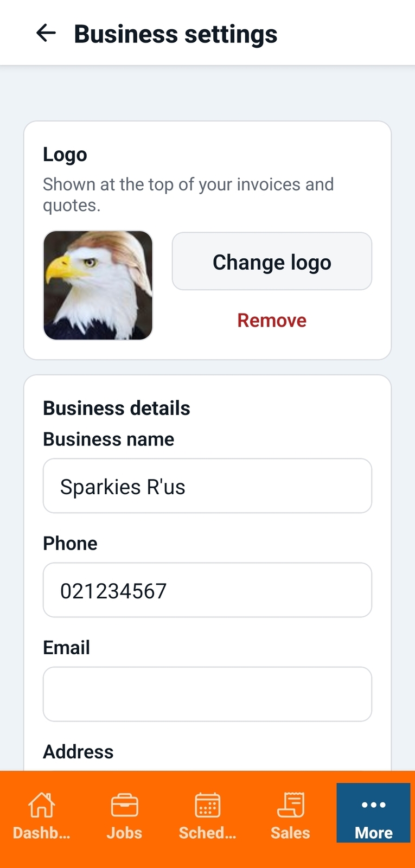Click the empty Email field
This screenshot has width=415, height=868.
tap(207, 694)
